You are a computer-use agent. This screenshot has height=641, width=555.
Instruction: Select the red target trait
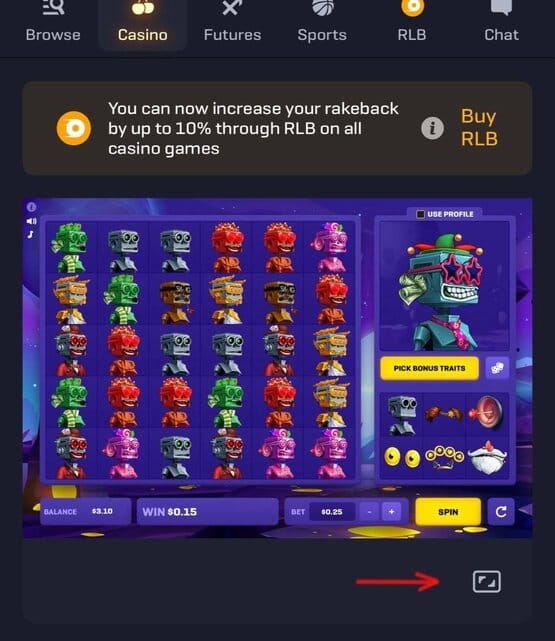[486, 414]
